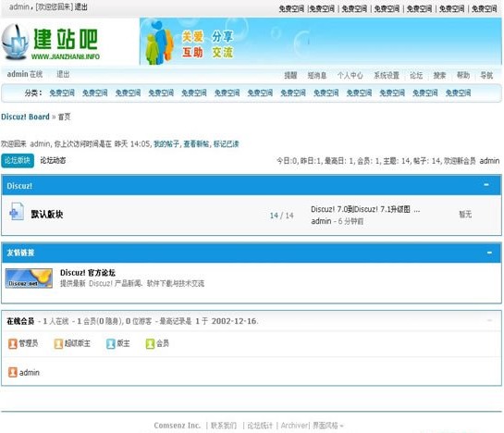This screenshot has width=504, height=433.
Task: Click the Discuz! Board breadcrumb link
Action: 25,117
